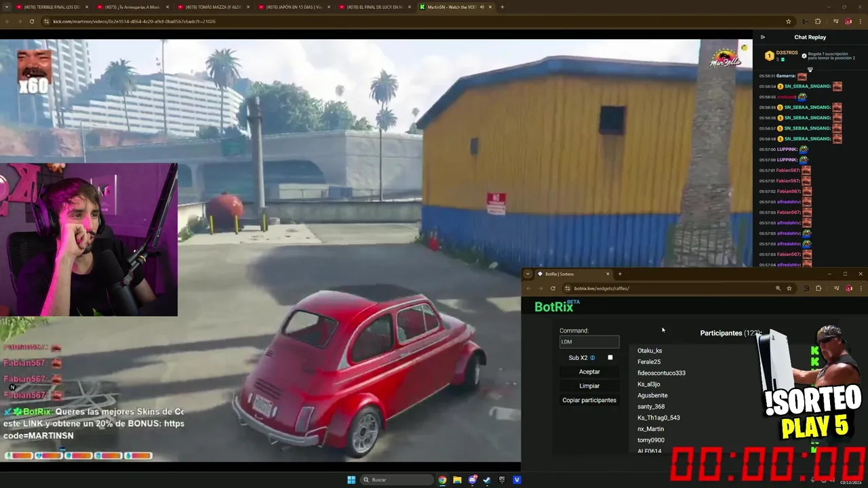Toggle the Sub X2 checkbox

610,357
